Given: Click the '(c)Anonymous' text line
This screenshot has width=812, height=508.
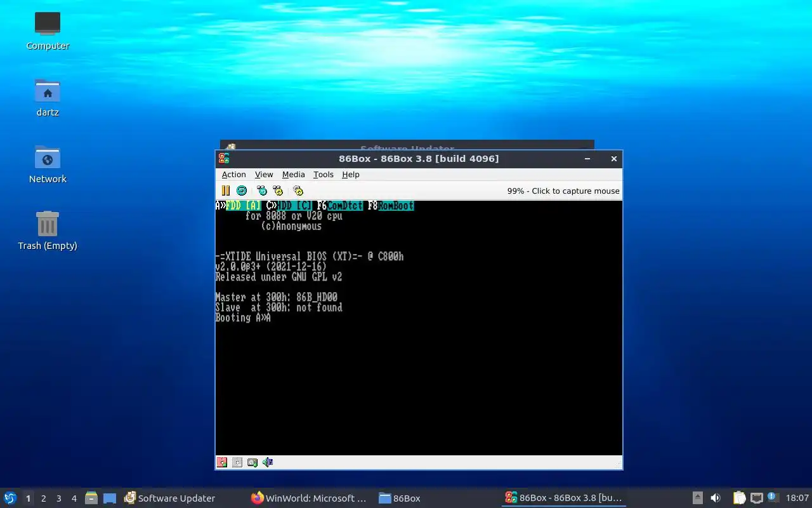Looking at the screenshot, I should coord(292,226).
